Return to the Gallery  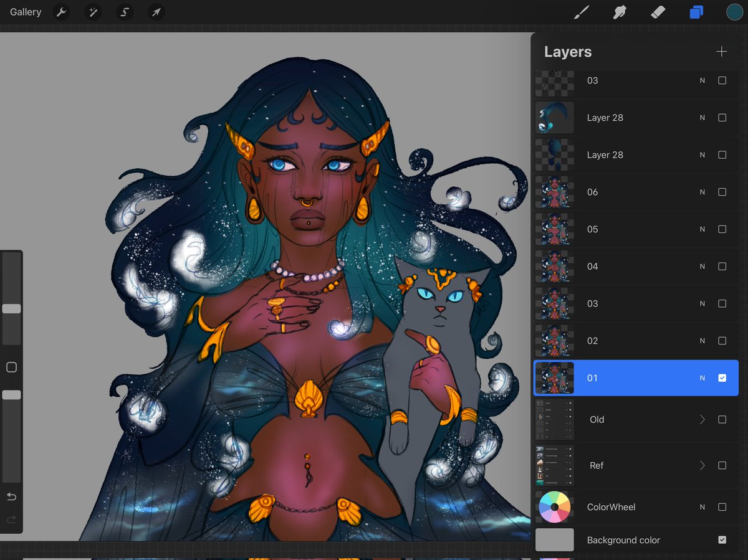[x=25, y=12]
